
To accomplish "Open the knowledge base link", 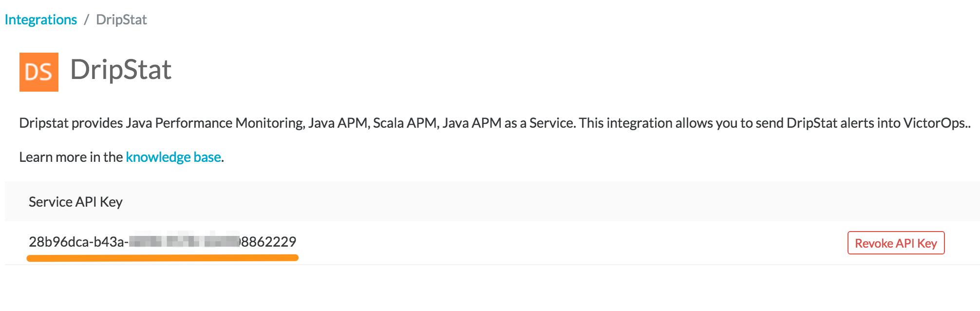I will 172,157.
